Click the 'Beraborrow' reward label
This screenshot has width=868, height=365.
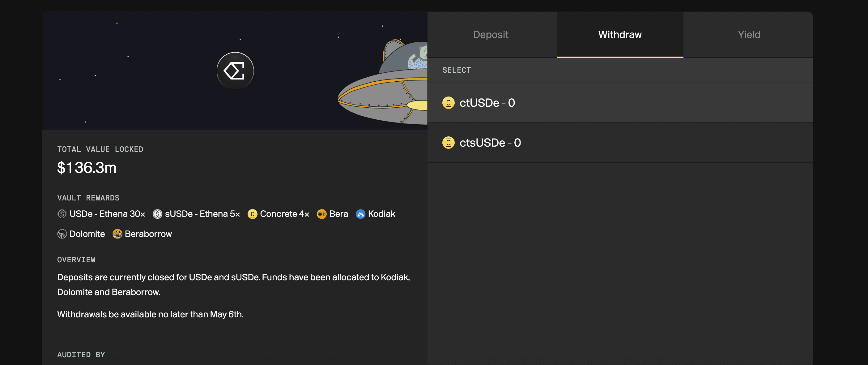tap(148, 234)
